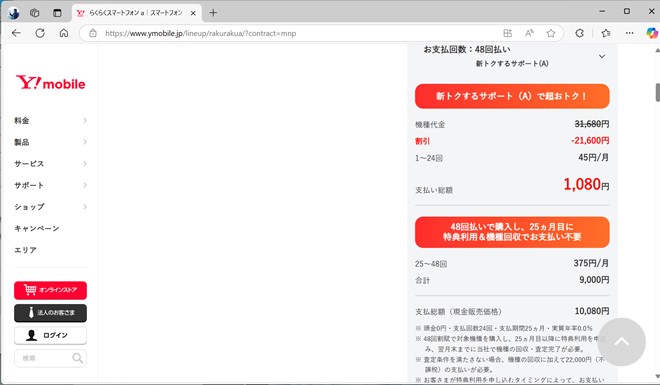Viewport: 660px width, 385px height.
Task: Add page to favorites star icon
Action: pyautogui.click(x=551, y=33)
